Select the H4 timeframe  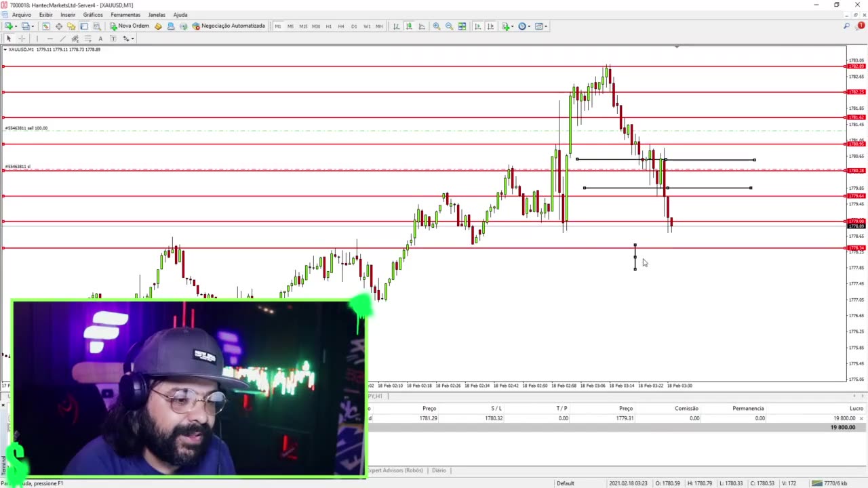[x=341, y=26]
